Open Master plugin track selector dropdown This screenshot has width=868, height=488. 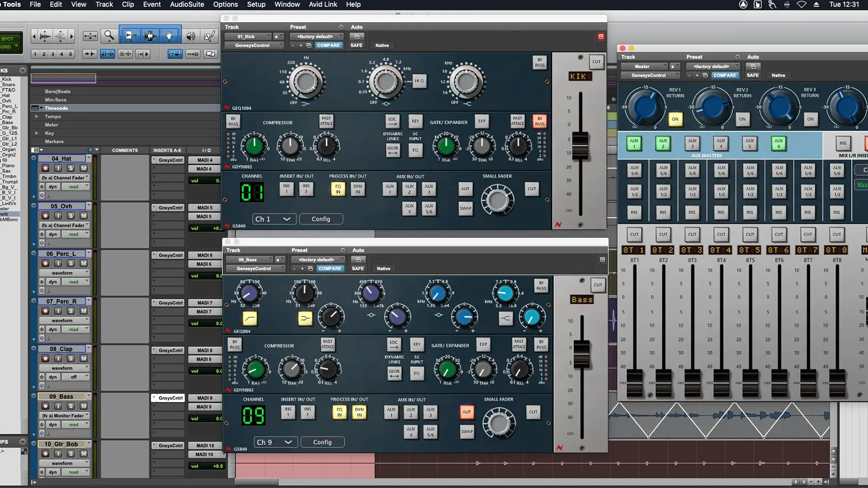(x=645, y=66)
